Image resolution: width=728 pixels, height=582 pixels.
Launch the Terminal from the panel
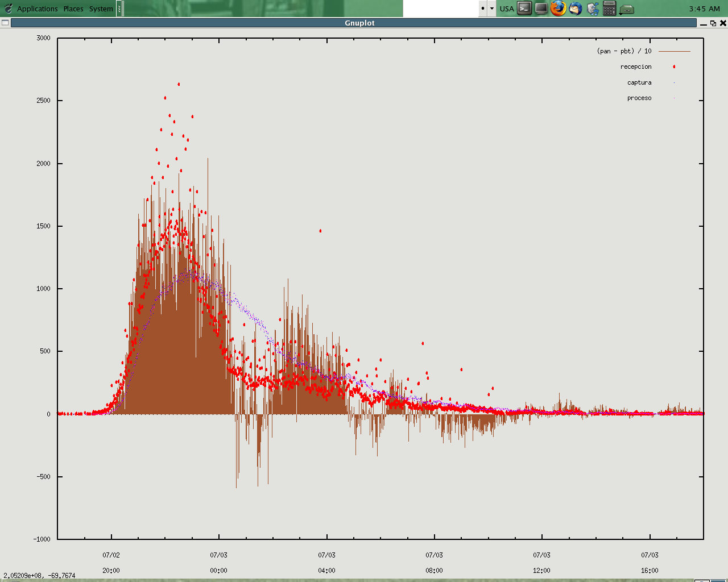[x=524, y=9]
